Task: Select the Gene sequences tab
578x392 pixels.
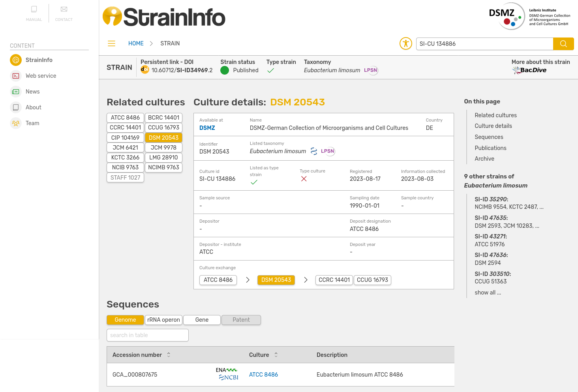Action: coord(202,320)
